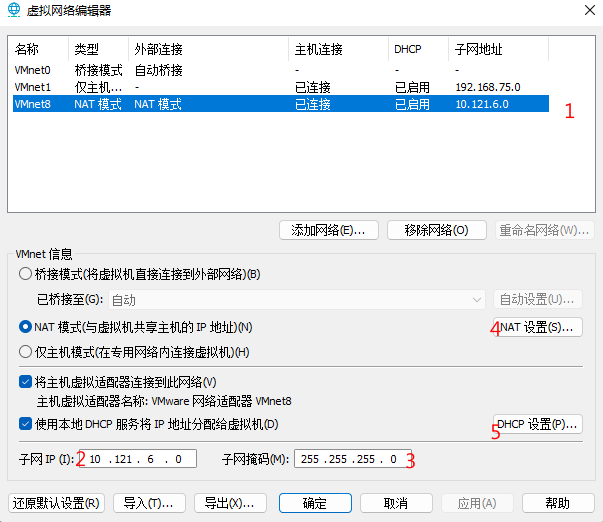The width and height of the screenshot is (603, 522).
Task: Select the 仅主机模式 radio button
Action: click(x=25, y=352)
